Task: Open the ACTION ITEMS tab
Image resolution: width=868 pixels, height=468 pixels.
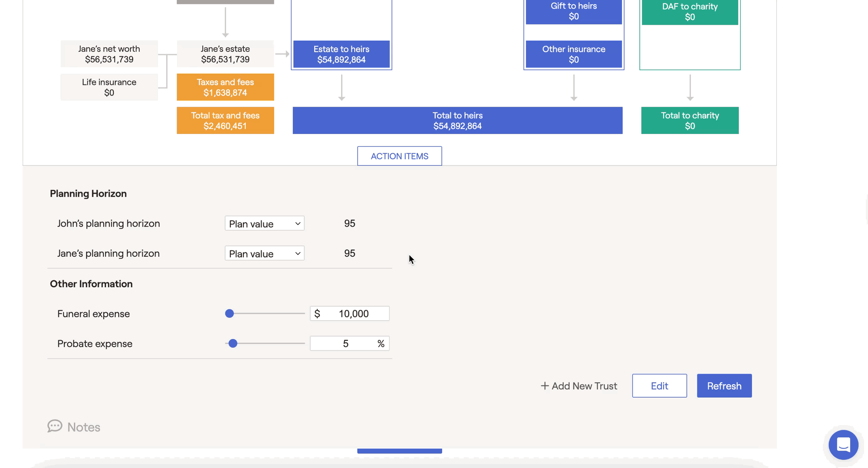Action: [399, 156]
